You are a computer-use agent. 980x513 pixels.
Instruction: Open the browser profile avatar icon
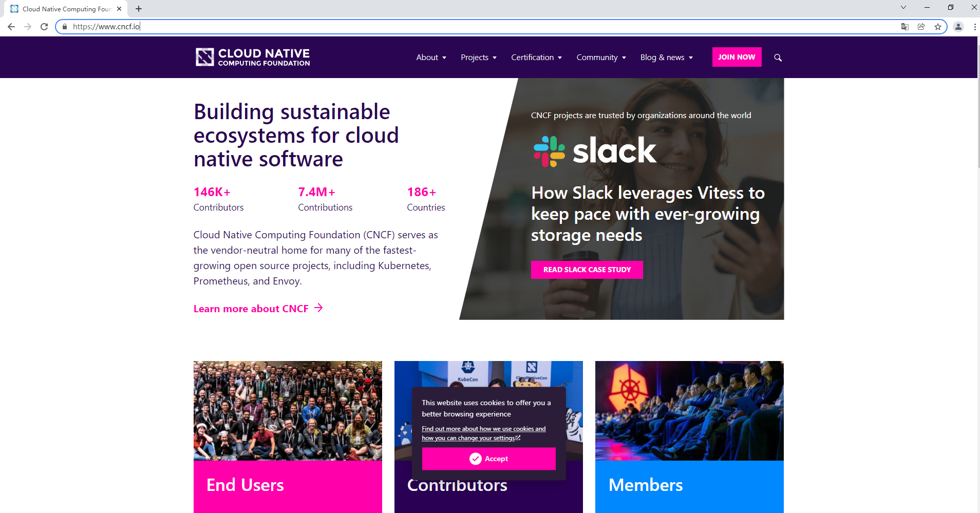(x=958, y=27)
